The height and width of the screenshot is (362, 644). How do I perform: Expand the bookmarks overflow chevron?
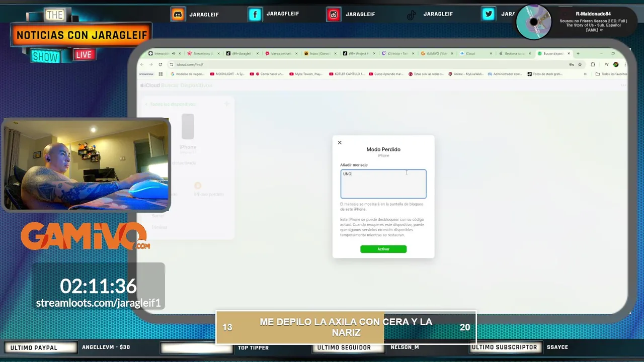[x=585, y=74]
